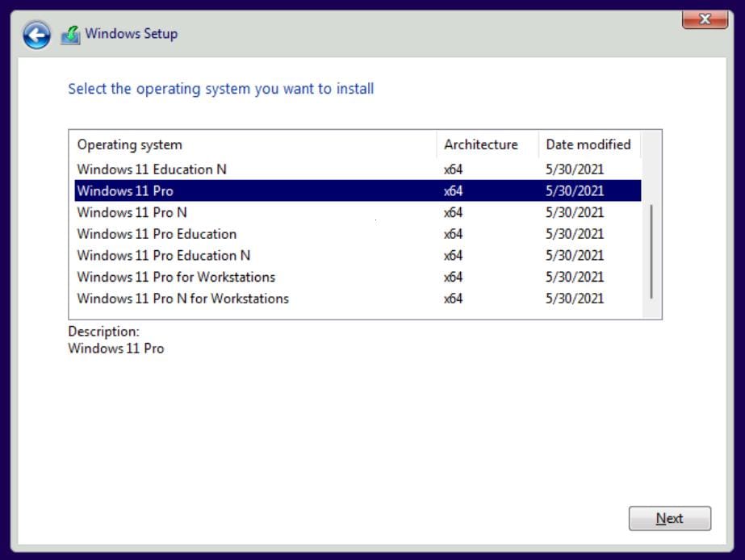The width and height of the screenshot is (745, 560).
Task: Select the Windows 11 Pro row
Action: tap(358, 190)
